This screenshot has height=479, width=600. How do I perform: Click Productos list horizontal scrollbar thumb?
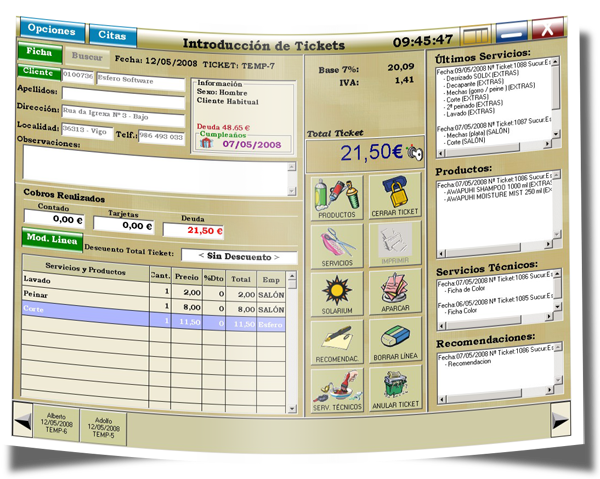point(483,249)
